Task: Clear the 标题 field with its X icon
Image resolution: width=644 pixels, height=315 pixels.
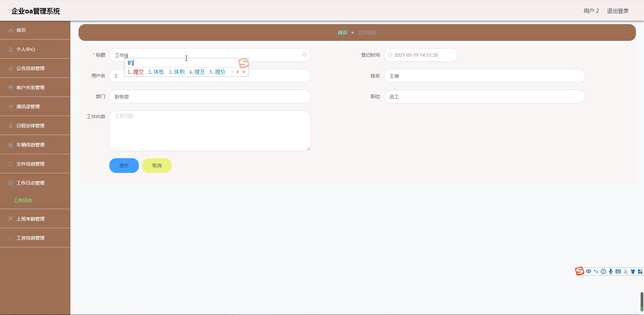Action: click(x=305, y=55)
